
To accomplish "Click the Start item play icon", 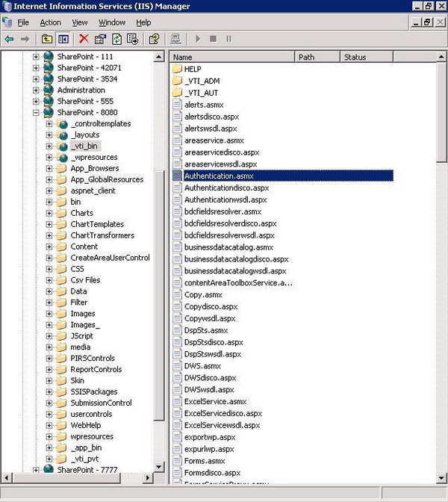I will pos(198,39).
